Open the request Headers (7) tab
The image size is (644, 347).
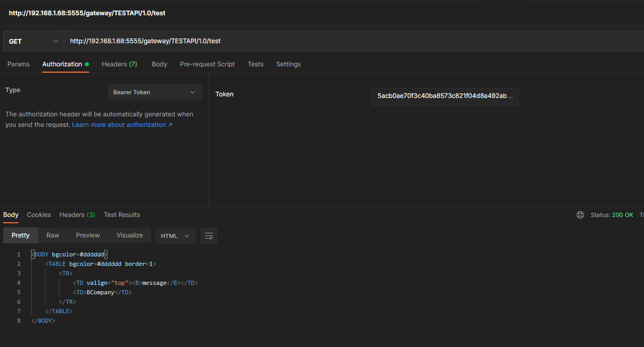(x=119, y=64)
